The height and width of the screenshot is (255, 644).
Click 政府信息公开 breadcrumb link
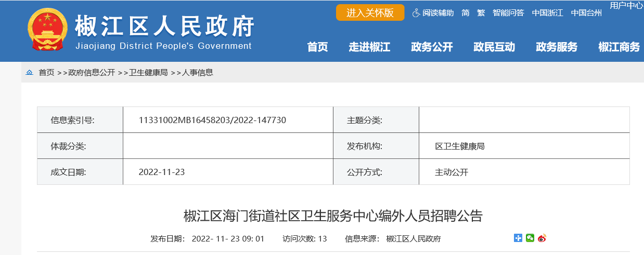92,73
